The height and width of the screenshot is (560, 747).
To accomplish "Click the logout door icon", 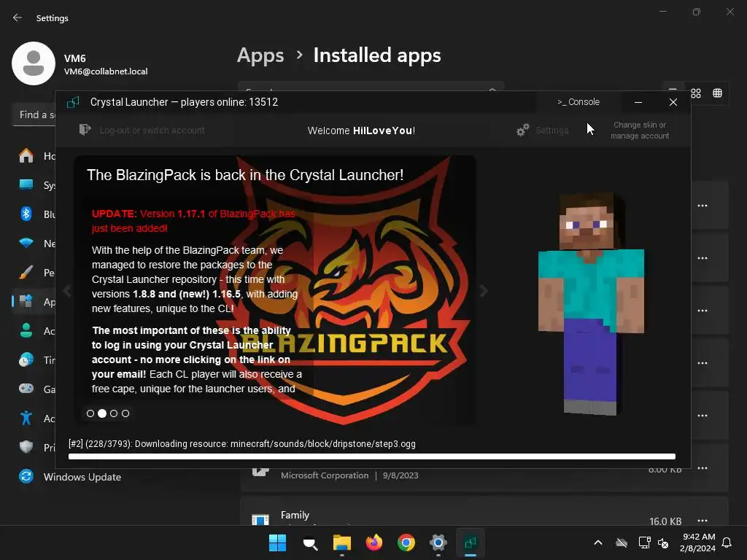I will click(x=85, y=130).
